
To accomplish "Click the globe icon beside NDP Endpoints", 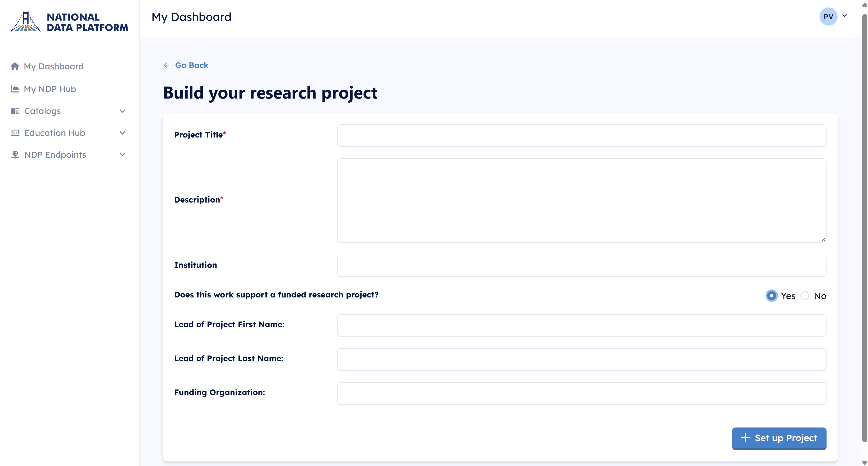I will (15, 155).
